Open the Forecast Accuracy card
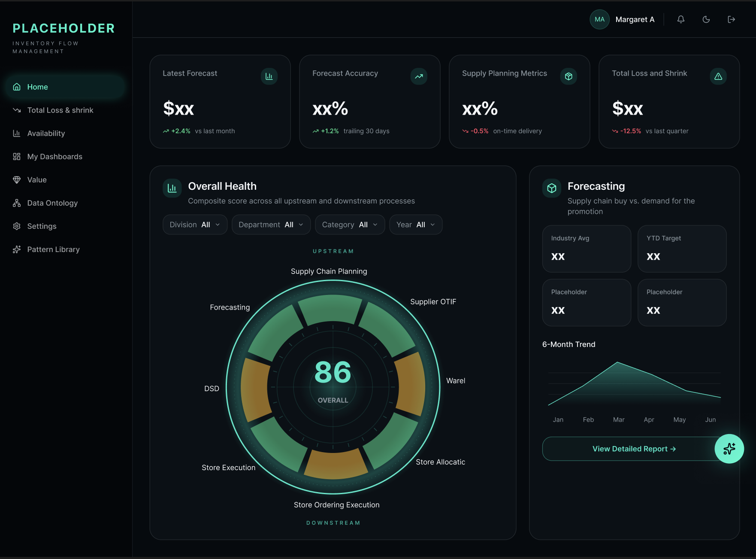Viewport: 756px width, 559px height. click(370, 101)
